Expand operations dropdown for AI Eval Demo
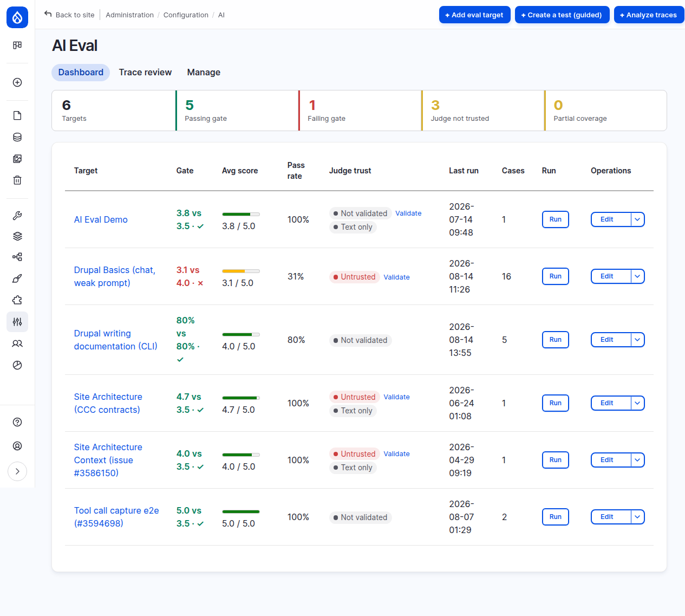The height and width of the screenshot is (616, 685). coord(638,219)
